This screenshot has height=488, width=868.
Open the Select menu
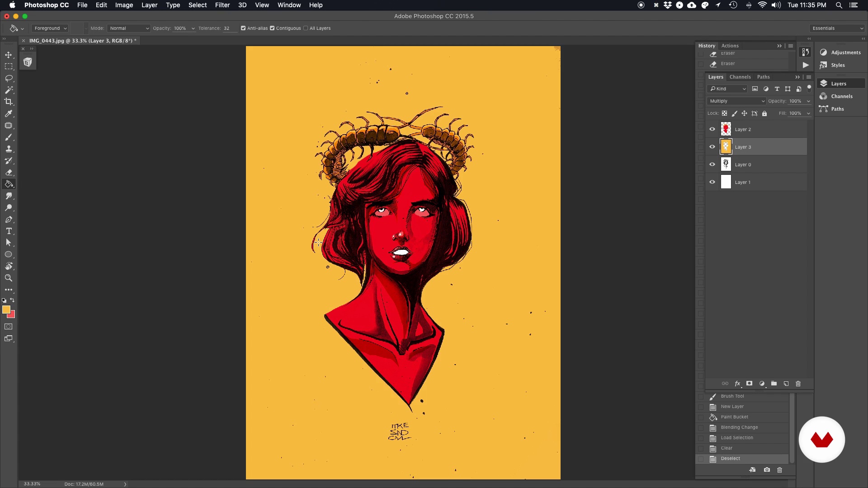point(198,5)
